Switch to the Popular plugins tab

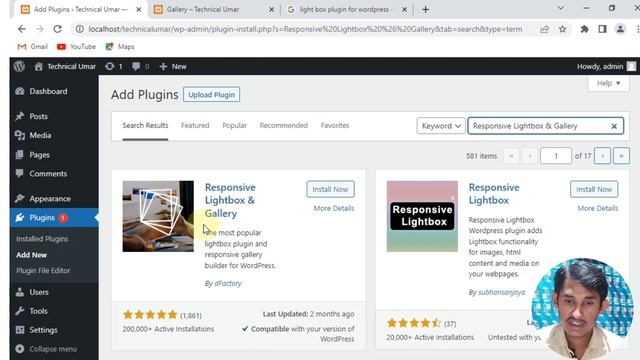pos(234,125)
